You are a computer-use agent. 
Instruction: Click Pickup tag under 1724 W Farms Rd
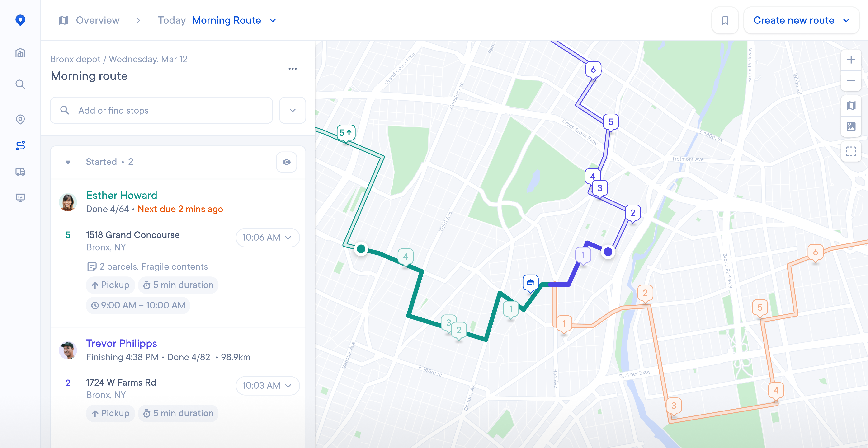(x=110, y=413)
